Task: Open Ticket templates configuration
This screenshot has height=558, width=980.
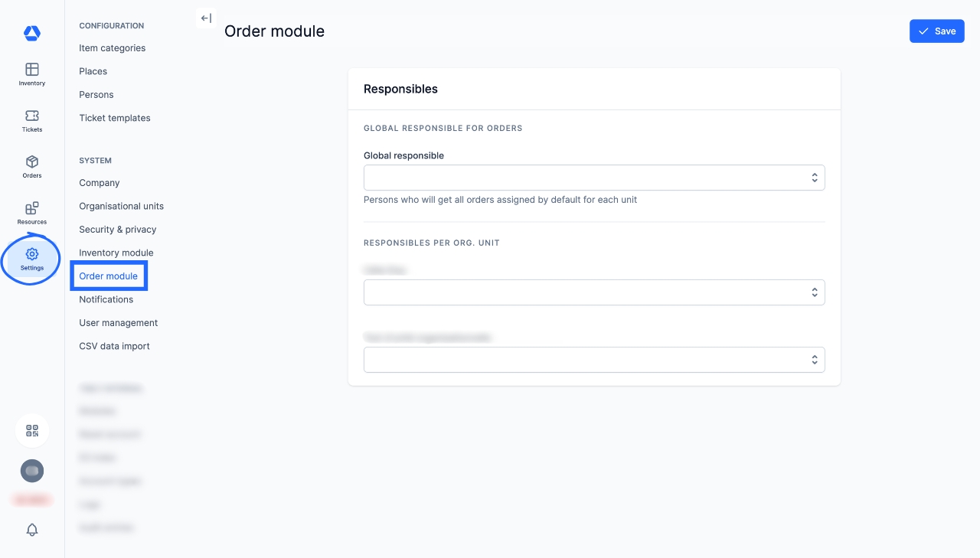Action: (x=115, y=118)
